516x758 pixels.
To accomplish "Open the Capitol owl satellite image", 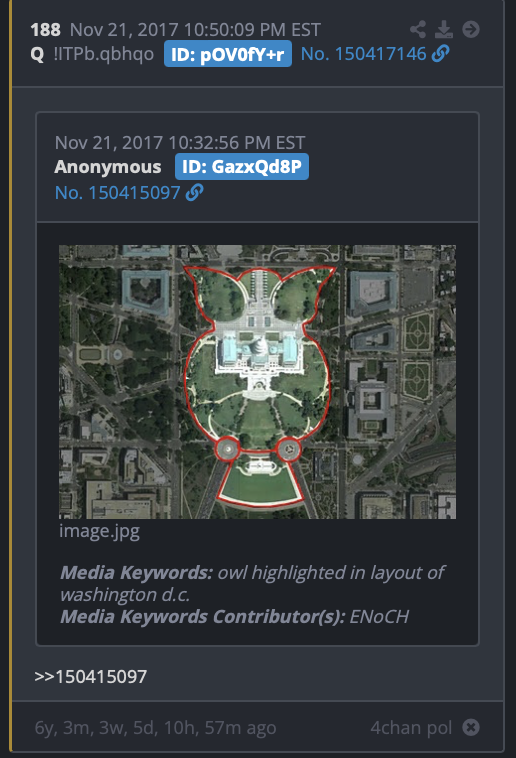I will click(257, 382).
